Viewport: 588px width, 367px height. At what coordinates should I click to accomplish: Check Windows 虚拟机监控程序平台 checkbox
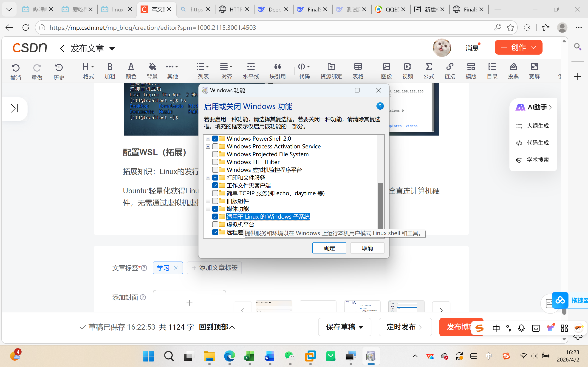[x=215, y=170]
